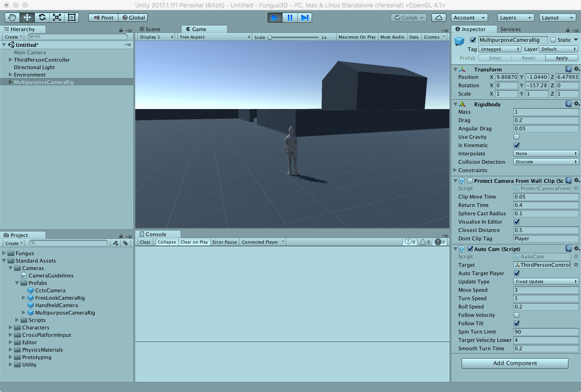Click the object picker beside Target field
This screenshot has height=392, width=581.
[576, 265]
